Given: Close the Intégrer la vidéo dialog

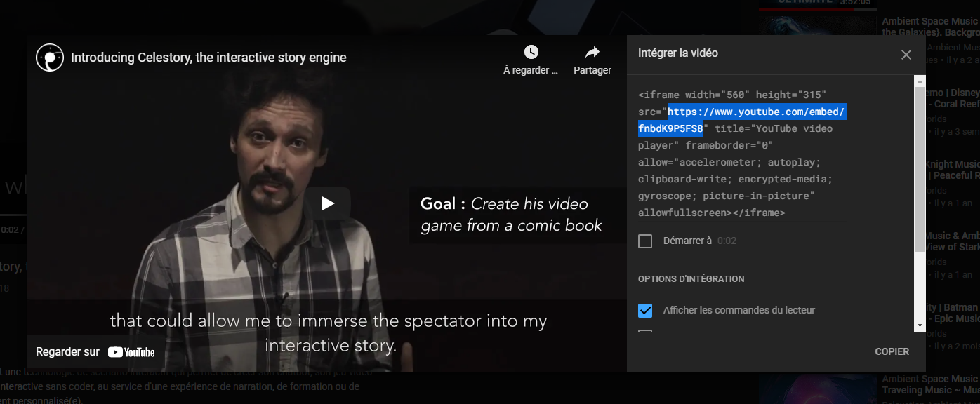Looking at the screenshot, I should 906,55.
